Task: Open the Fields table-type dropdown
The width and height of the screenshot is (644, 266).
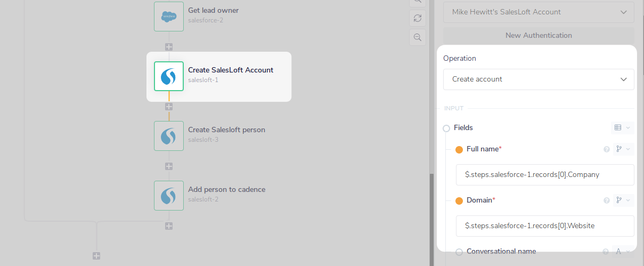Action: (x=621, y=127)
